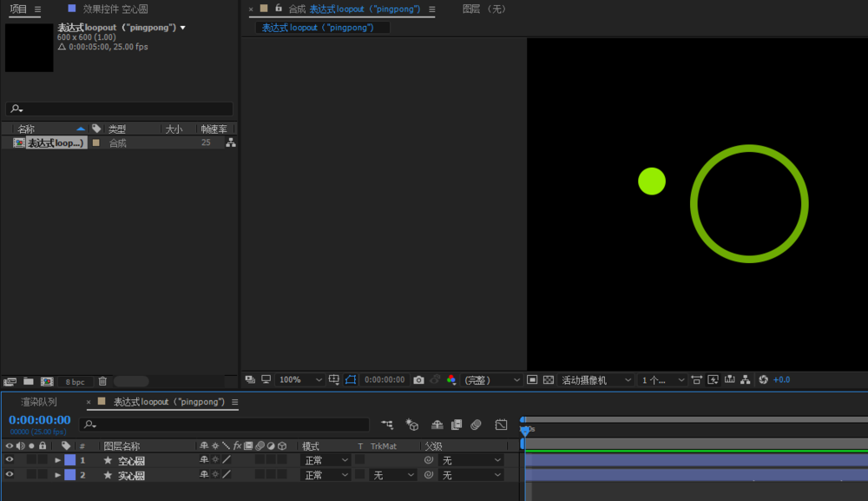This screenshot has height=501, width=868.
Task: Reset the exposure with the aperture icon
Action: coord(763,379)
